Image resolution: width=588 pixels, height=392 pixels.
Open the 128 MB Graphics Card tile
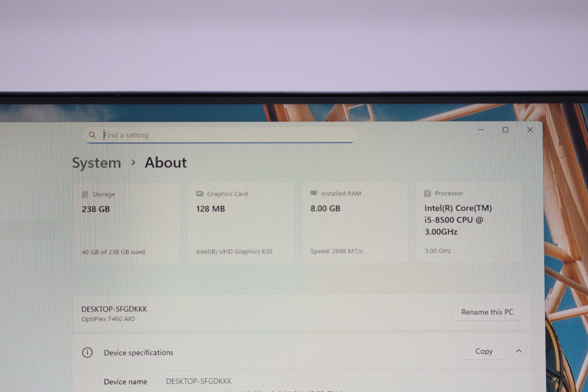[x=241, y=223]
